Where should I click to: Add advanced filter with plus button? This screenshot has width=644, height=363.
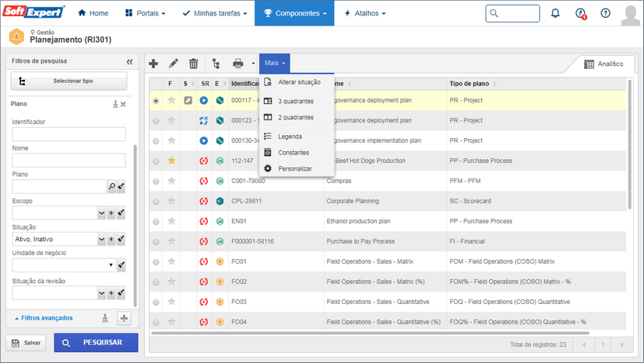[124, 318]
